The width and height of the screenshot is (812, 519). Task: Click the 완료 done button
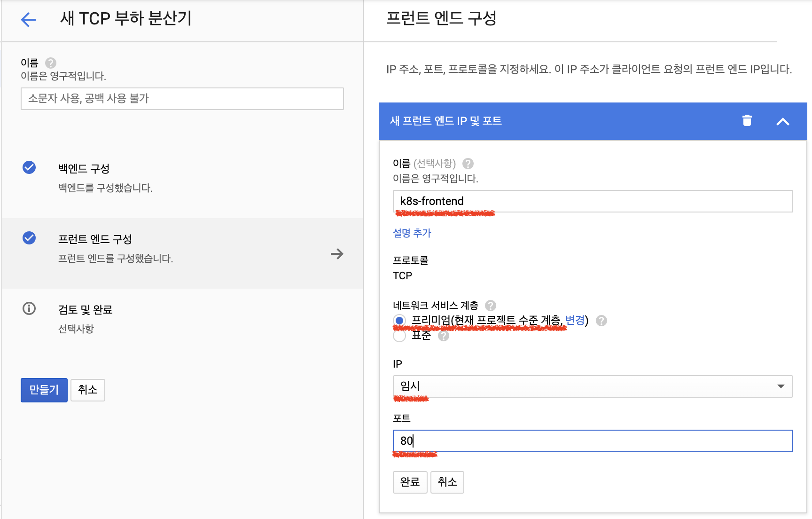coord(410,482)
